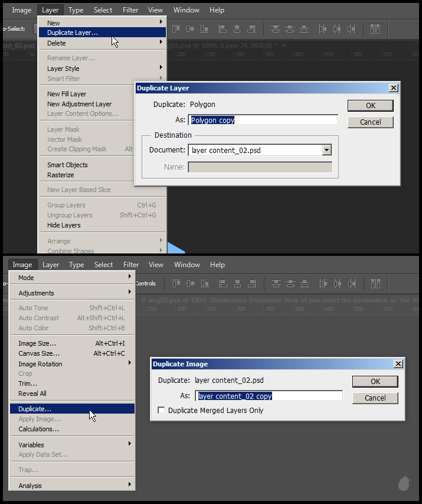Select Canvas Size... in the Image menu
Screen dimensions: 422x504
(38, 353)
